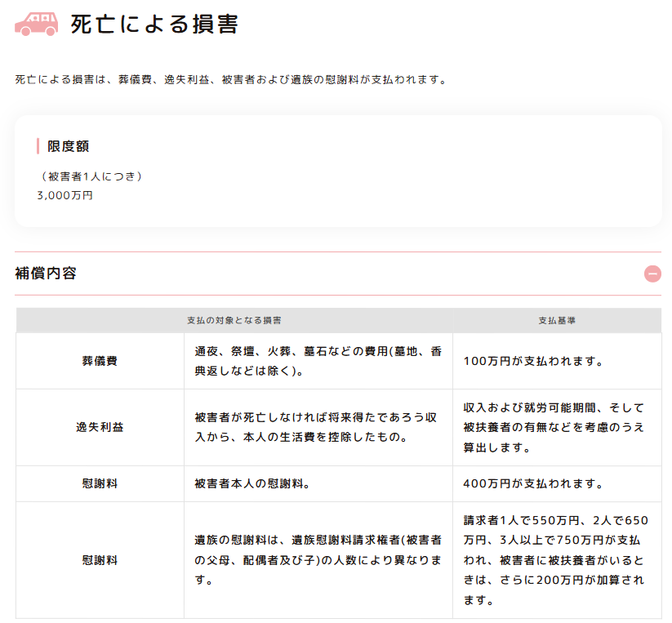Click the 400万円が支払われます cell
Image resolution: width=672 pixels, height=623 pixels.
click(x=533, y=483)
